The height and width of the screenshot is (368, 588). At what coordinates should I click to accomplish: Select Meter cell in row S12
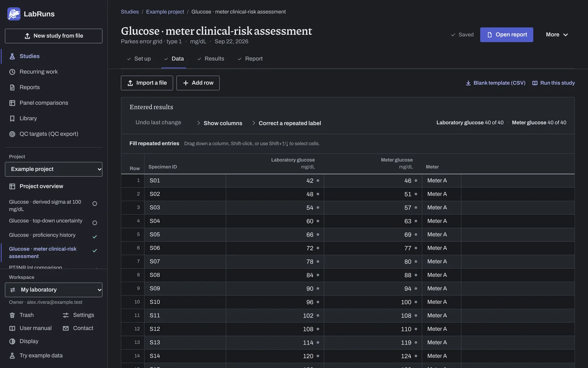(441, 329)
